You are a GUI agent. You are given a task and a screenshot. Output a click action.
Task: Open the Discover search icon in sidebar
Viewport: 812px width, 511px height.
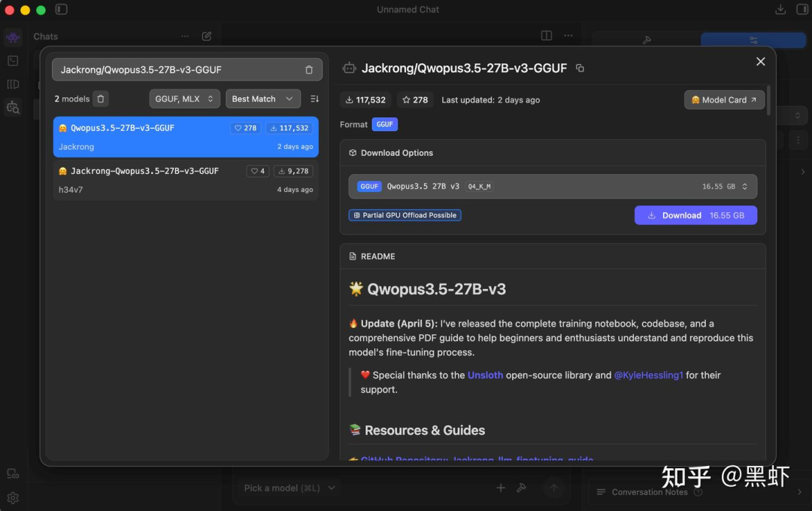[13, 108]
